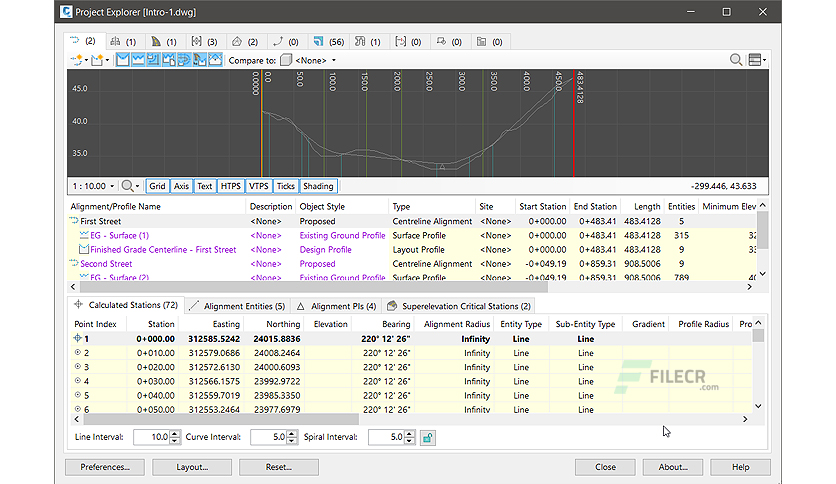Toggle the Axis display button
The image size is (836, 484).
click(181, 186)
